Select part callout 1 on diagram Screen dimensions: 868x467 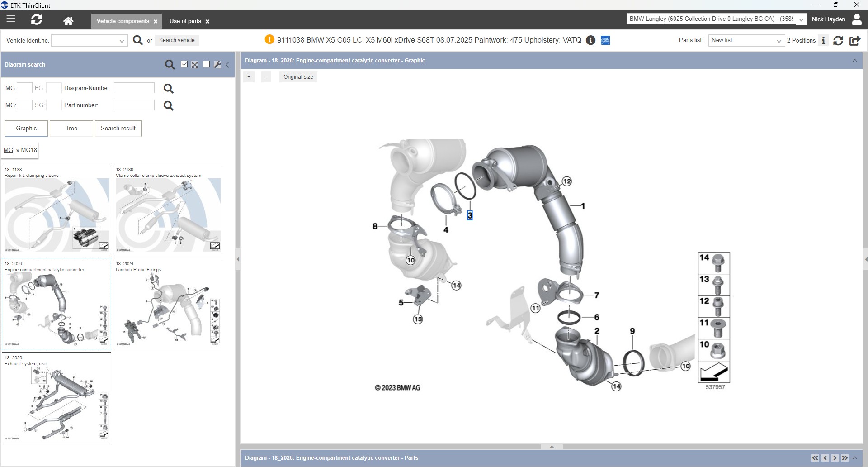click(583, 206)
